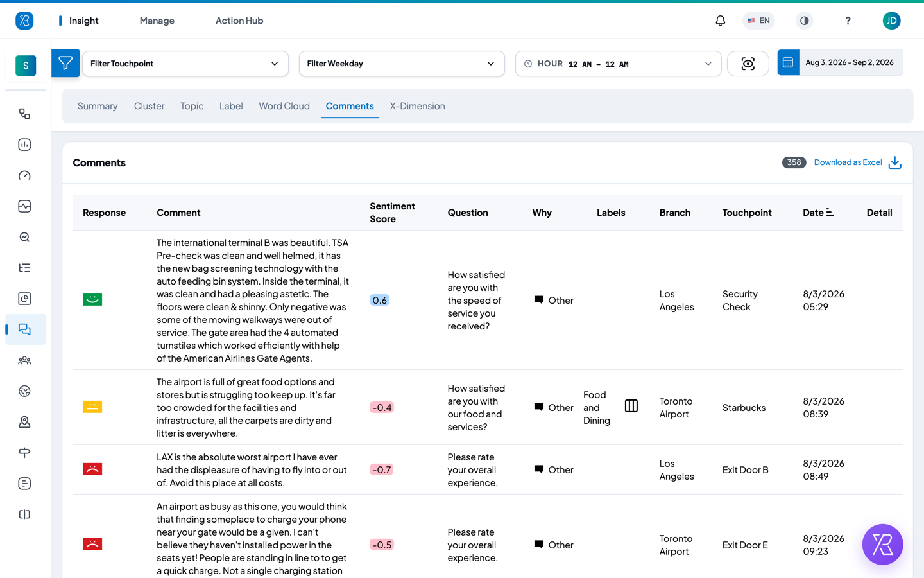This screenshot has height=578, width=924.
Task: Open the signpost icon in sidebar
Action: [24, 453]
